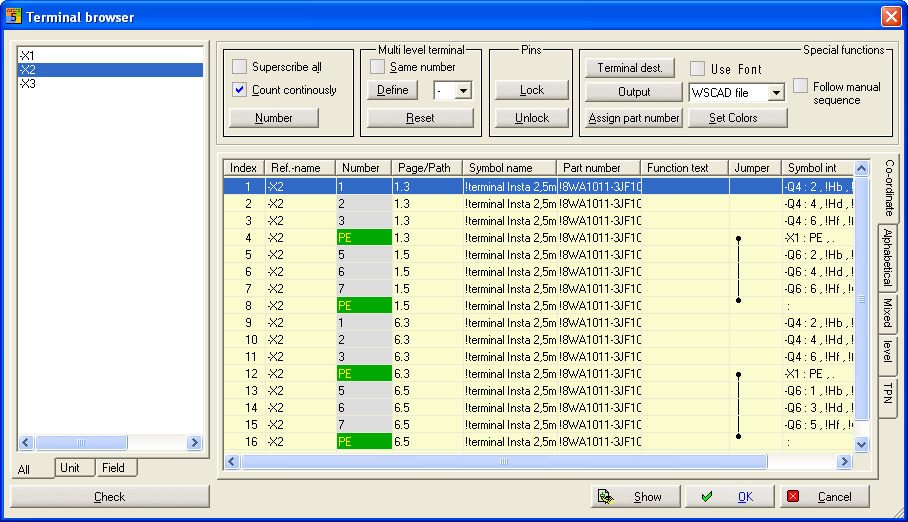Click the Index column header
The image size is (908, 522).
pyautogui.click(x=244, y=167)
